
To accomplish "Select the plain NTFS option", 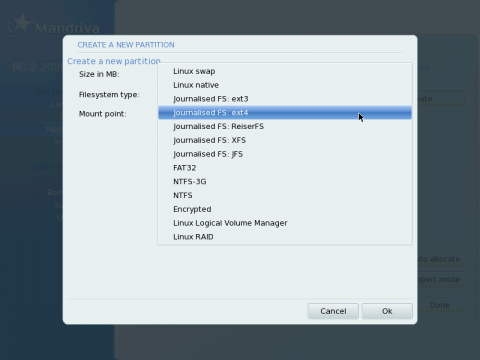I will (x=285, y=195).
